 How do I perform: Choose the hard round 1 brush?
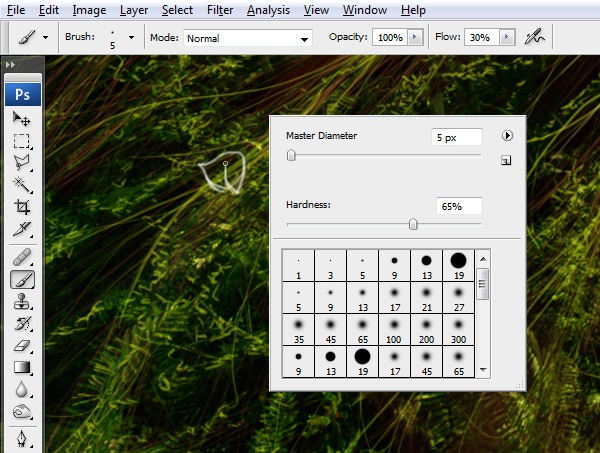(x=298, y=266)
